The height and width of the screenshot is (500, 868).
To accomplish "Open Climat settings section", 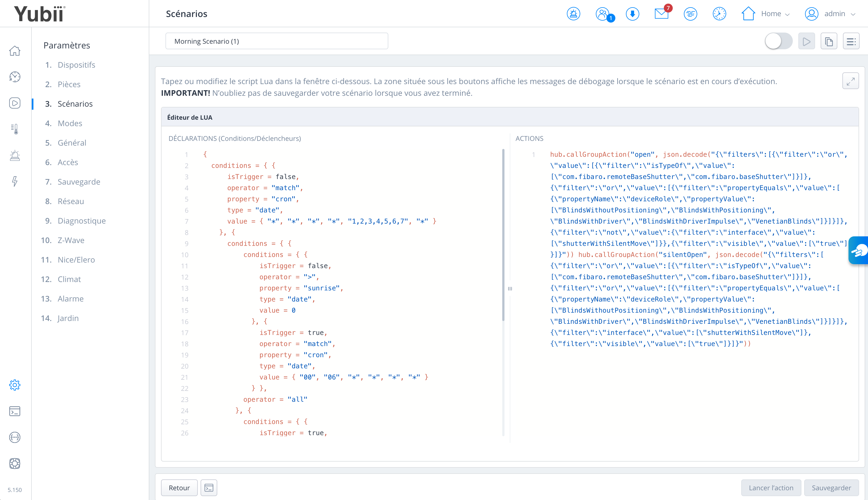I will [69, 279].
